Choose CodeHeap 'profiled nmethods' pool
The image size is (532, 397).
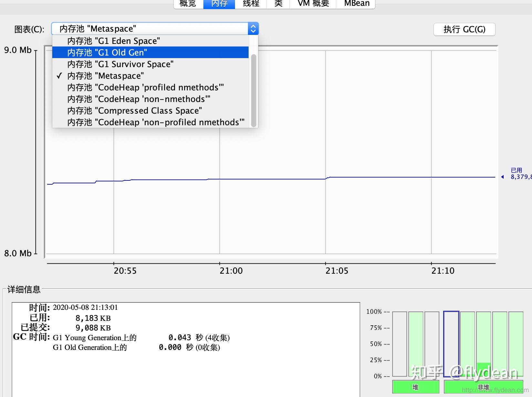coord(150,87)
